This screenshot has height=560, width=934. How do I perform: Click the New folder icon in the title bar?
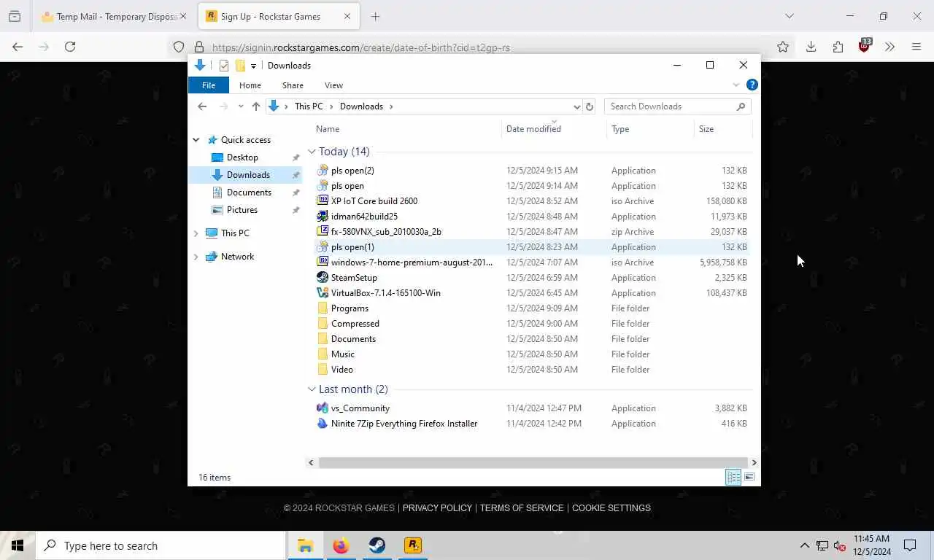click(x=240, y=66)
